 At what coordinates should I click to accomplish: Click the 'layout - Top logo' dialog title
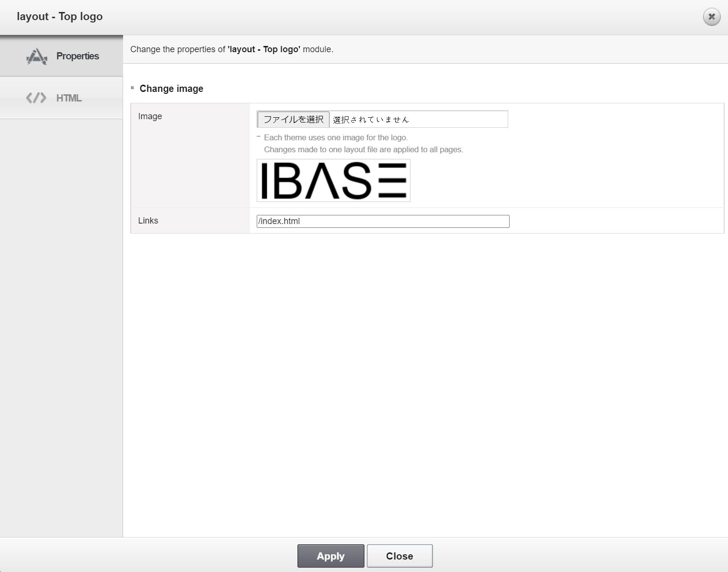click(x=60, y=16)
